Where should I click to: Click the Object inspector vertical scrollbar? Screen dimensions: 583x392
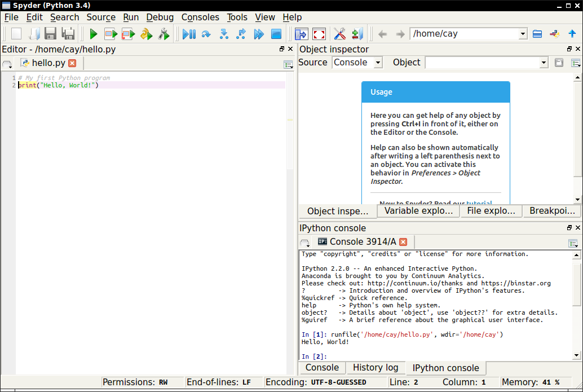(x=577, y=138)
